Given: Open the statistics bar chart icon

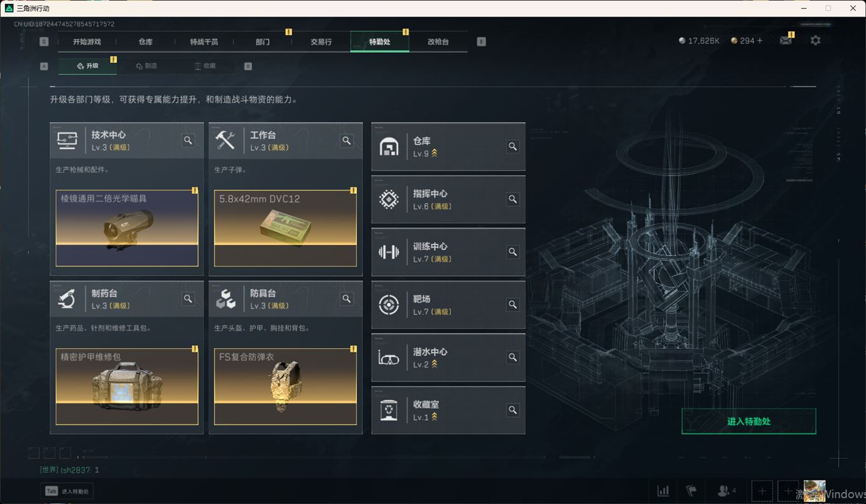Looking at the screenshot, I should tap(663, 491).
